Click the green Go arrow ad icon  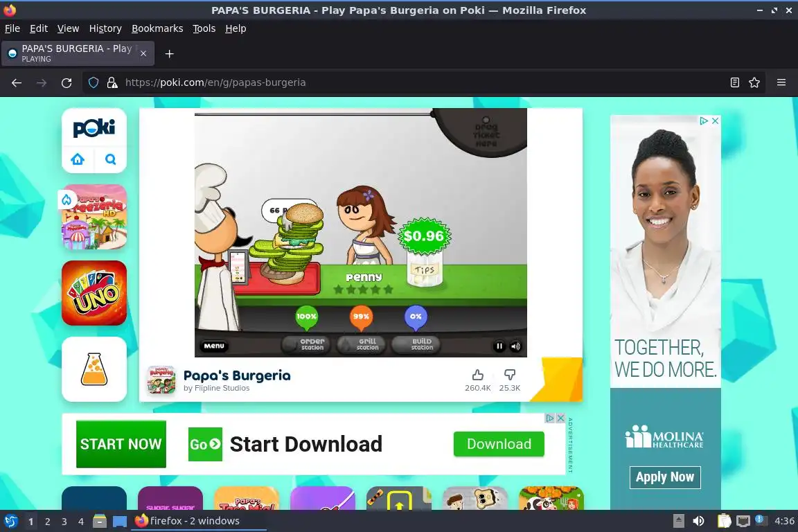coord(205,445)
